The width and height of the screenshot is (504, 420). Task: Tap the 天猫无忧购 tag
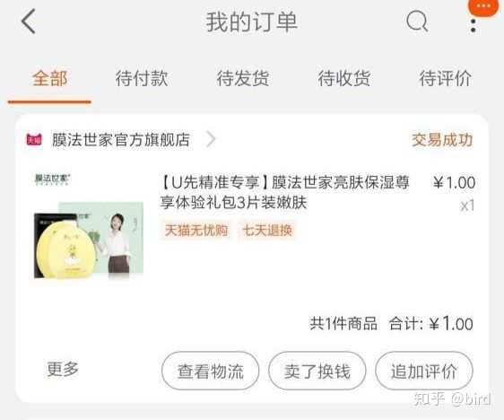tap(196, 231)
